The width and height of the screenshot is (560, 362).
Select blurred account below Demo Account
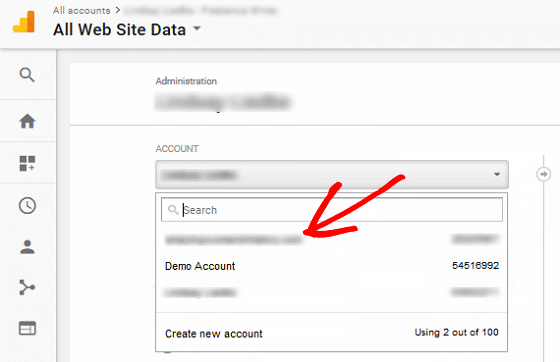pyautogui.click(x=332, y=293)
